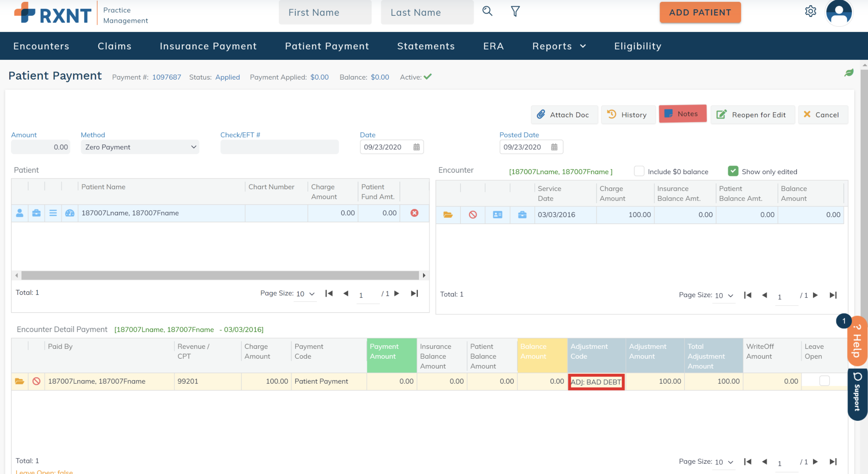The width and height of the screenshot is (868, 474).
Task: Click the ADD PATIENT button
Action: pos(700,12)
